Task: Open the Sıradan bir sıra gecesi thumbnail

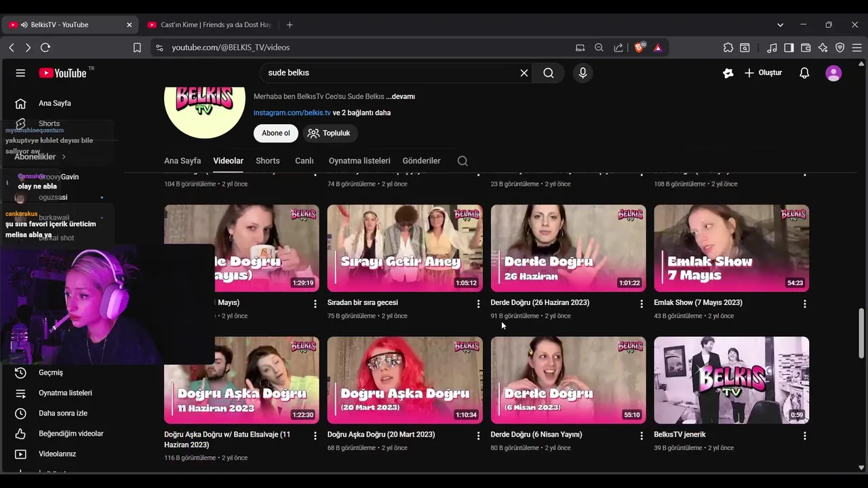Action: tap(405, 248)
